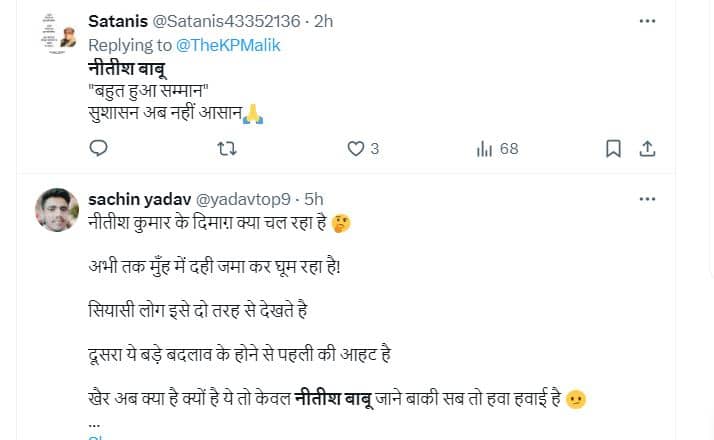Repost the Satanis tweet
This screenshot has height=440, width=714.
click(227, 149)
